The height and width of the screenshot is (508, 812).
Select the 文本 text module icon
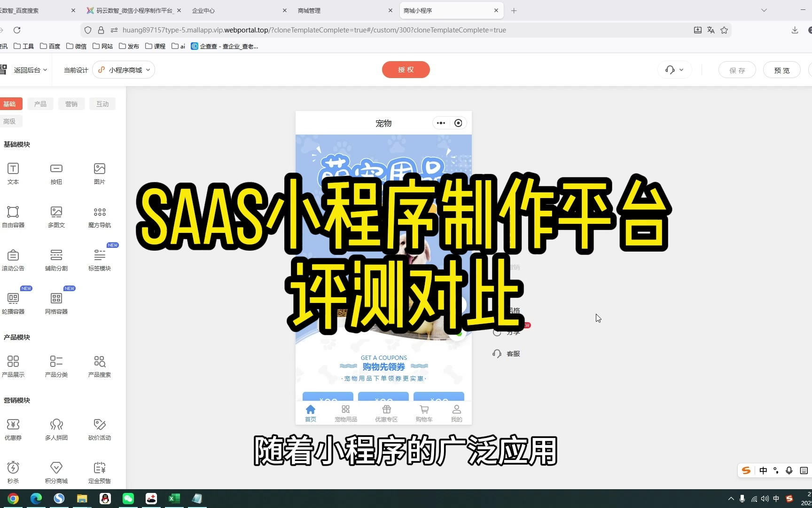[13, 169]
